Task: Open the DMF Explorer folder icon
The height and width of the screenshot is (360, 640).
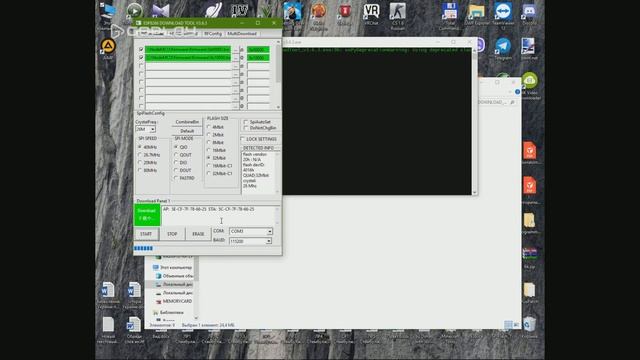Action: tap(476, 11)
